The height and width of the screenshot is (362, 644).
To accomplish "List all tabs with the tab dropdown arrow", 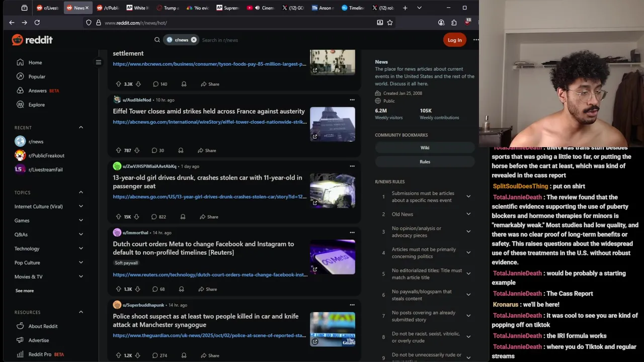I will (419, 8).
